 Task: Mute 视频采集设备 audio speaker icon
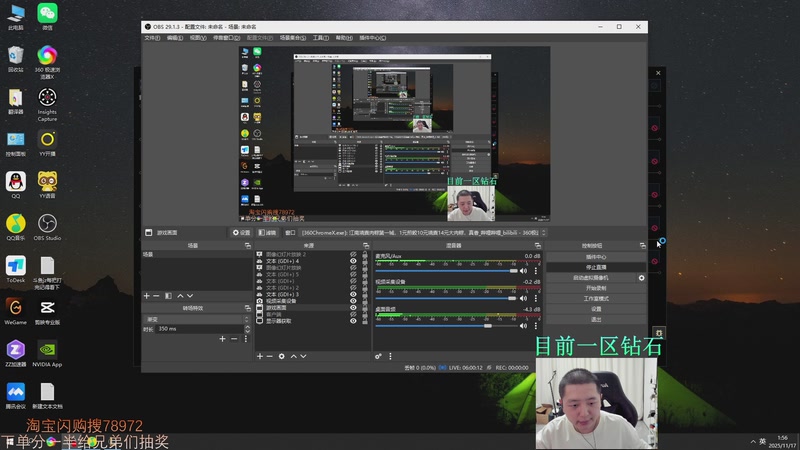523,298
